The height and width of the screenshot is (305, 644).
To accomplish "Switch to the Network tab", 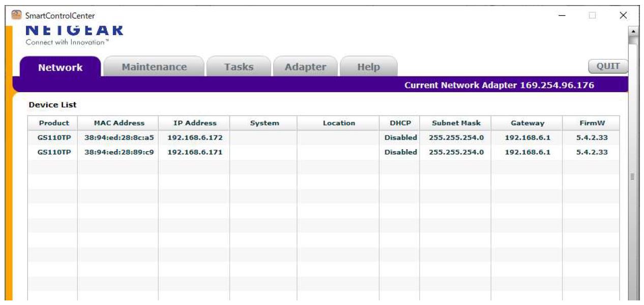I will [x=60, y=67].
